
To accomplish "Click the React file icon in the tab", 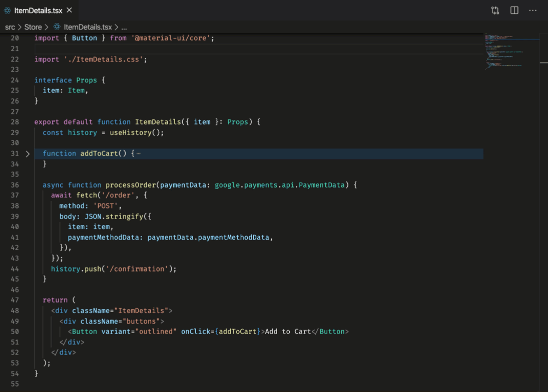I will [8, 10].
